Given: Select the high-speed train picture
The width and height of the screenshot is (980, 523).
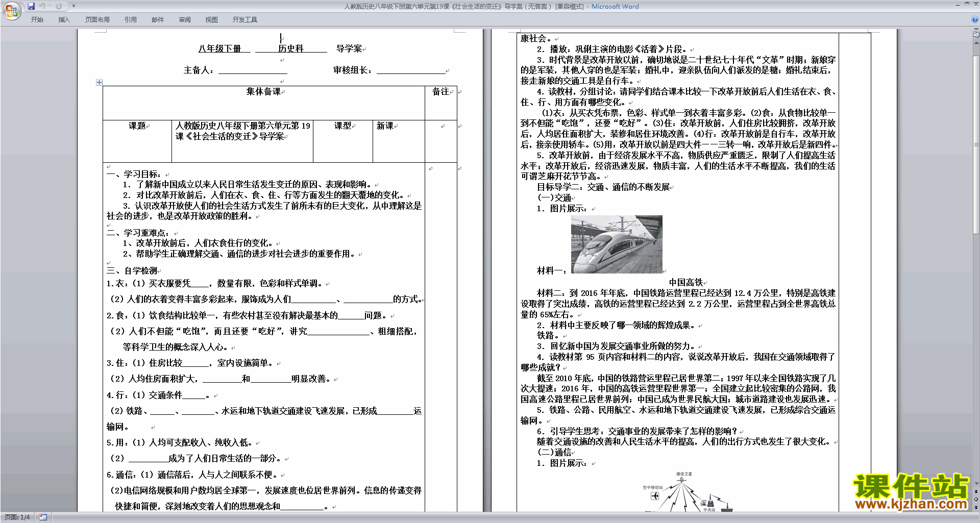Looking at the screenshot, I should 617,244.
